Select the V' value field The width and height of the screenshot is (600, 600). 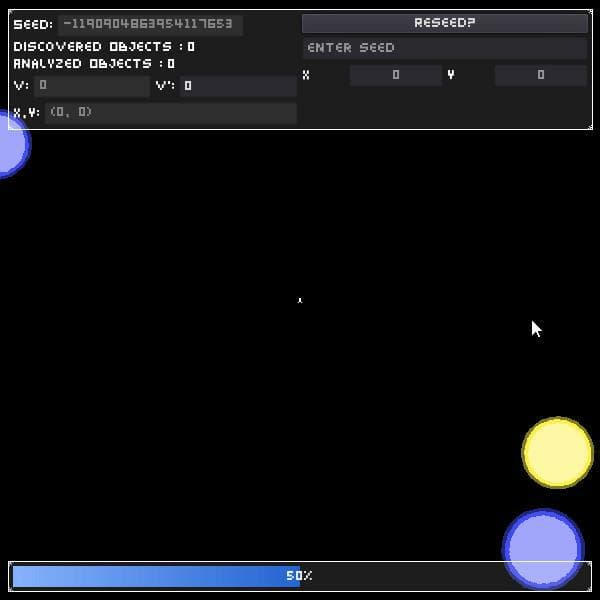click(x=238, y=86)
